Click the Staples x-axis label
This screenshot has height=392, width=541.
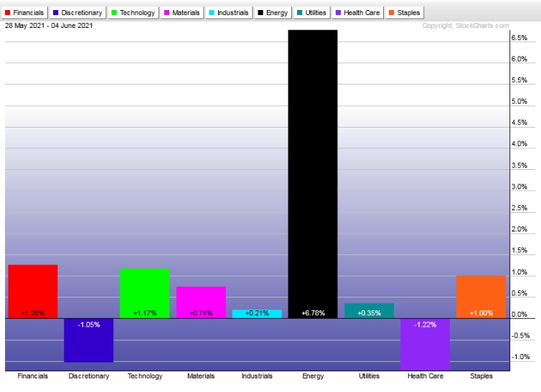tap(481, 376)
